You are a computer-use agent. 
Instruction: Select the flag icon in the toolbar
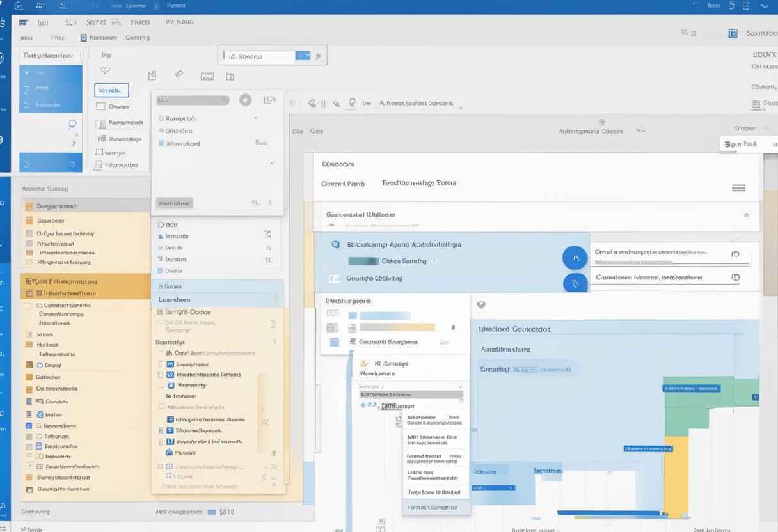click(105, 70)
